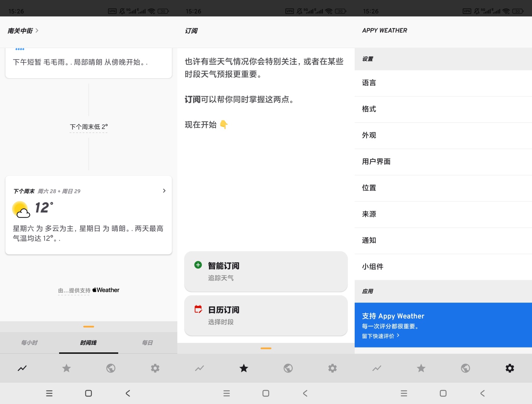Tap chart icon in right settings screen

377,368
